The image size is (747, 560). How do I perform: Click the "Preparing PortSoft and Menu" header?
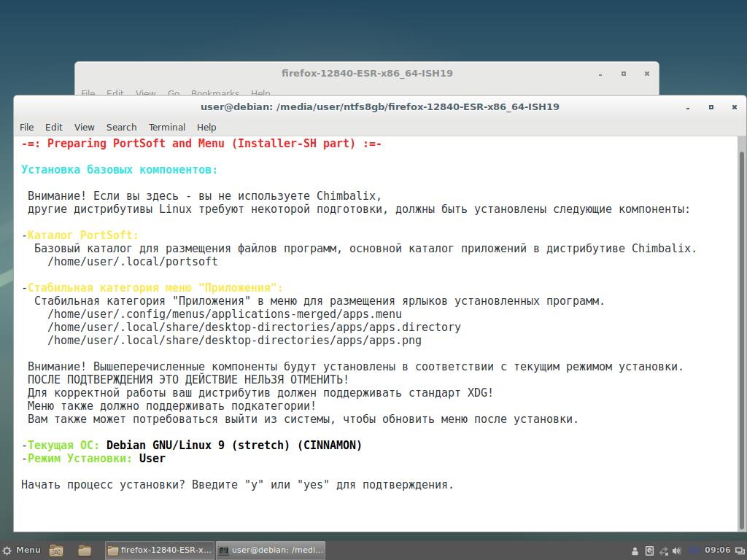point(201,144)
